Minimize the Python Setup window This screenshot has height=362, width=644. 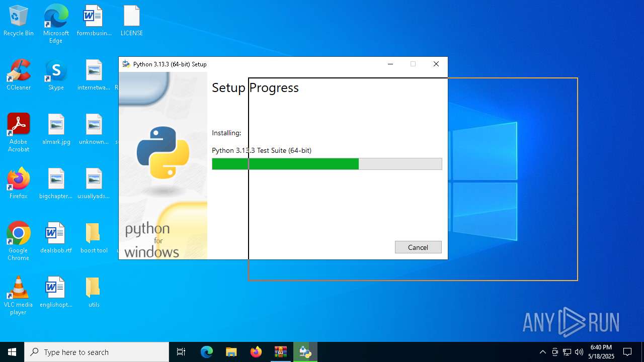point(390,64)
